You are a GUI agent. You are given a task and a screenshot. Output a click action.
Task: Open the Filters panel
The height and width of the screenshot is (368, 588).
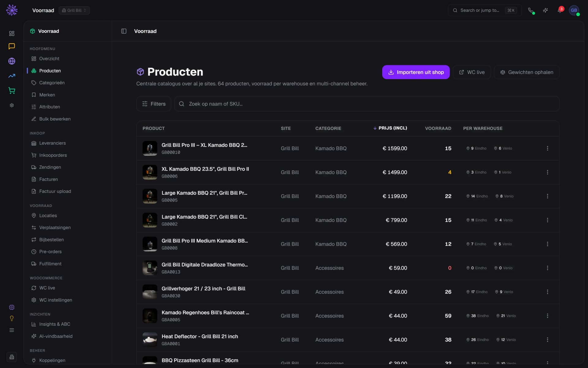click(154, 104)
